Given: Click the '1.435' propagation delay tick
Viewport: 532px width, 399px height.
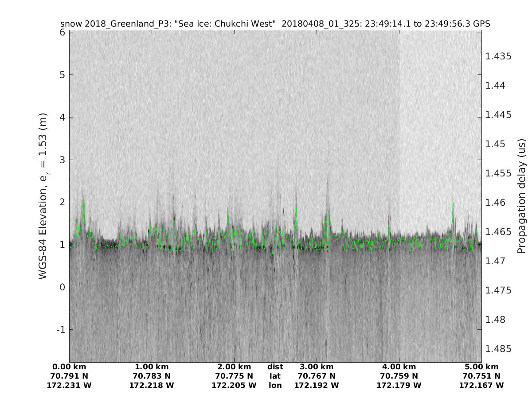Looking at the screenshot, I should tap(498, 56).
